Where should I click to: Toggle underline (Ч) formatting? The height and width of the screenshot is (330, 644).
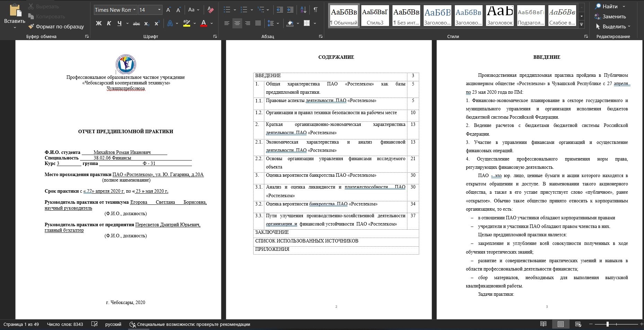[x=120, y=23]
